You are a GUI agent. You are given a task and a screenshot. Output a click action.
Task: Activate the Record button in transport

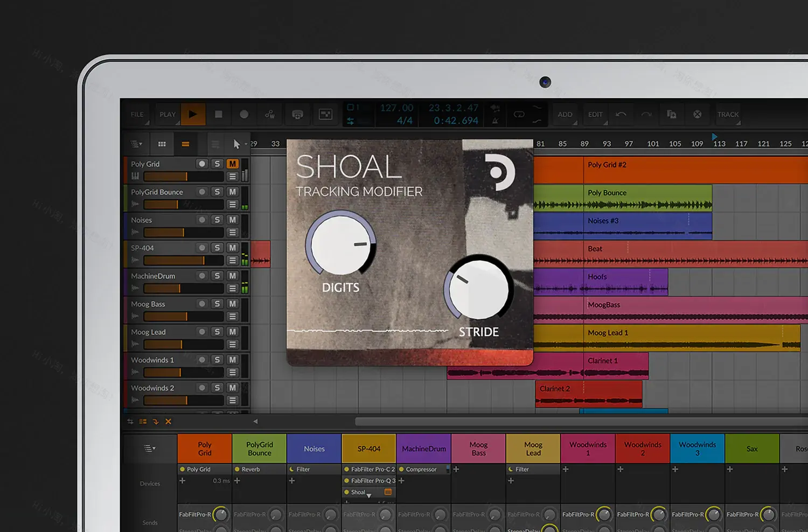tap(244, 114)
